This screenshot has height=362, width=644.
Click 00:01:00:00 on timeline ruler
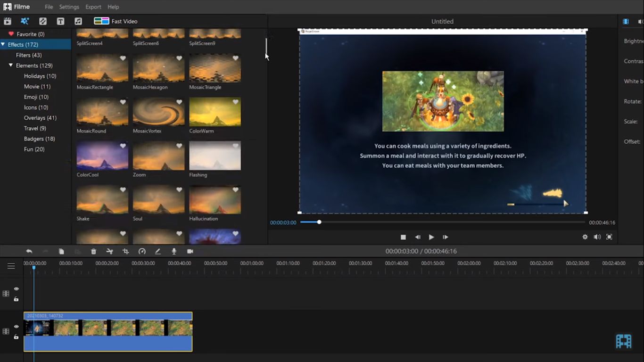pos(252,263)
